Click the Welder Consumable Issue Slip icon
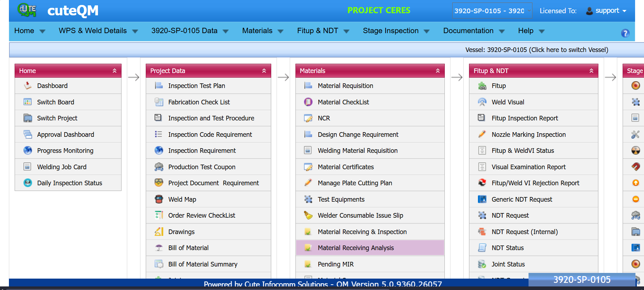 point(308,215)
